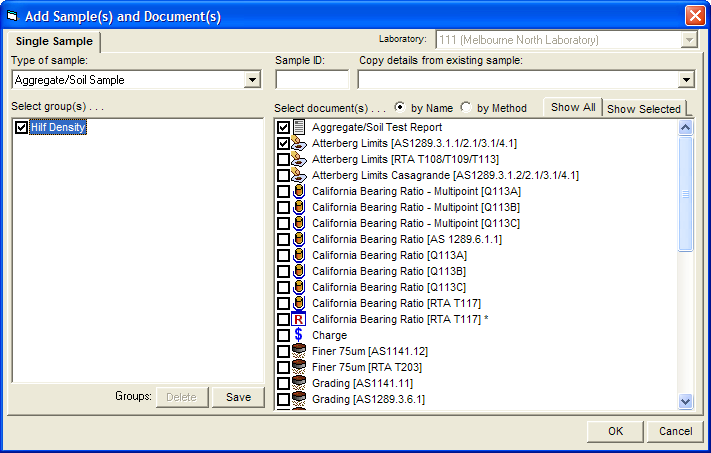Click icon for Grading [AS1141.11]
This screenshot has width=711, height=453.
click(x=299, y=383)
